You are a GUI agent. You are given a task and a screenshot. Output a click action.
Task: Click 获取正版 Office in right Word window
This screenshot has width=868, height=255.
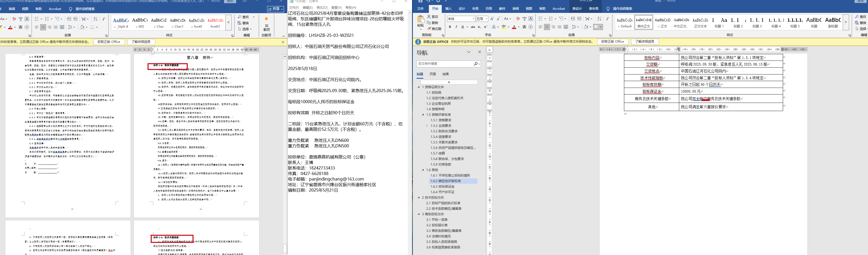coord(613,42)
